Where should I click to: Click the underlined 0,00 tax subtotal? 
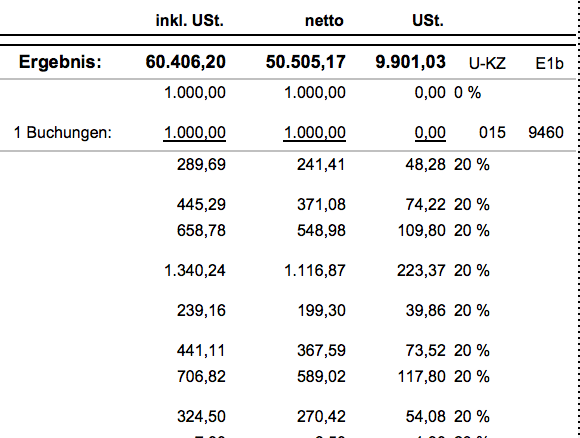click(430, 133)
